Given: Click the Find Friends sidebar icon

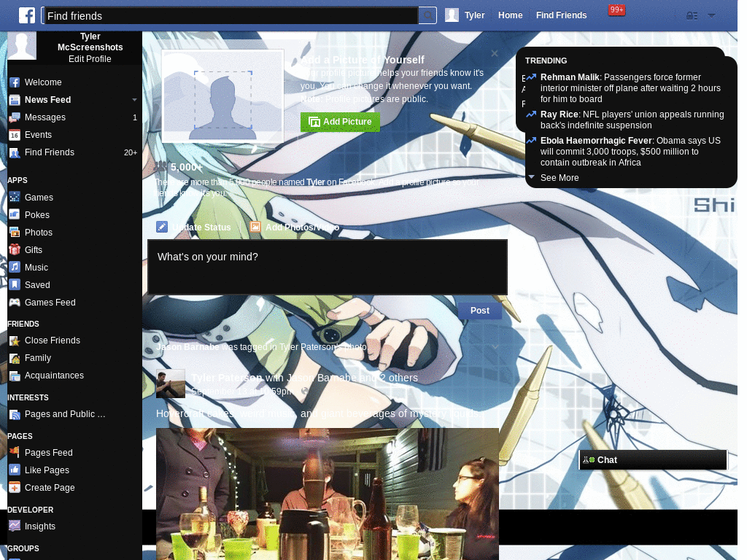Looking at the screenshot, I should tap(15, 153).
